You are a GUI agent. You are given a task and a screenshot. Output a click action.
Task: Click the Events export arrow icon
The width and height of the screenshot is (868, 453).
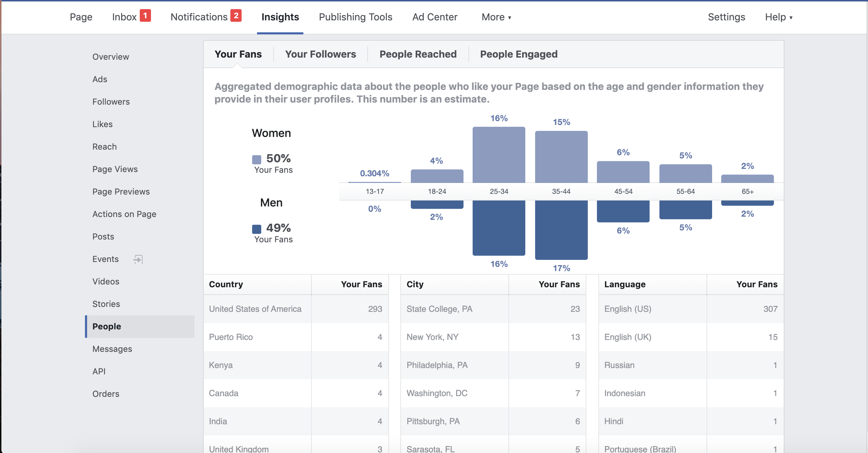click(x=138, y=259)
